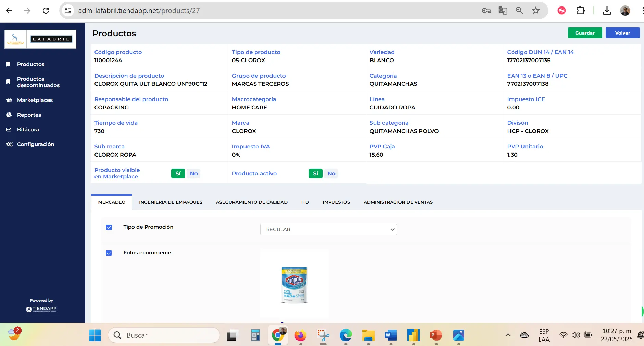Open the ESP LAA language indicator

point(544,335)
